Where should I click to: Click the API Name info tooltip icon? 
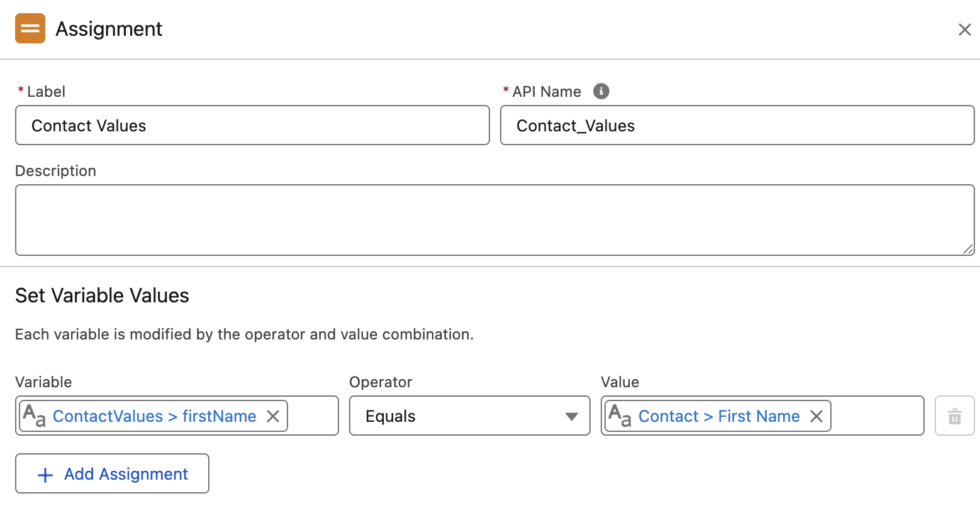(601, 91)
